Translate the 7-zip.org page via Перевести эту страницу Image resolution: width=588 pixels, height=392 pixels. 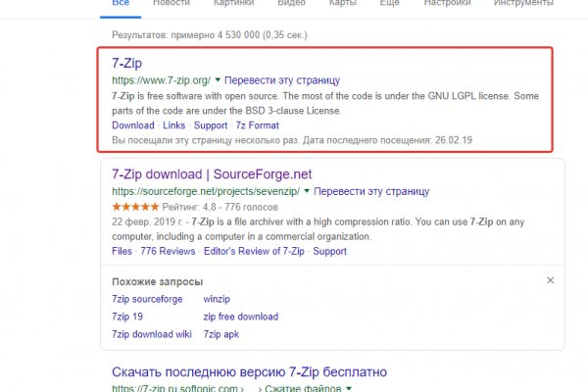pos(282,79)
